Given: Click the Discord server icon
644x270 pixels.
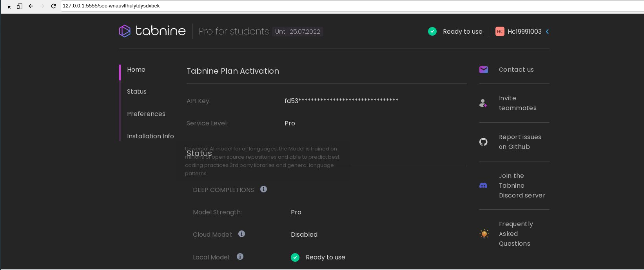Looking at the screenshot, I should [483, 185].
